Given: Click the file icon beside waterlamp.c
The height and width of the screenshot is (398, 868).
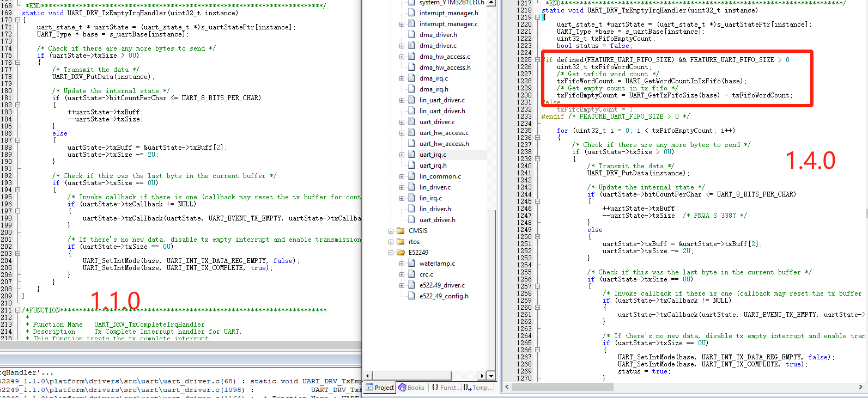Looking at the screenshot, I should (x=412, y=264).
